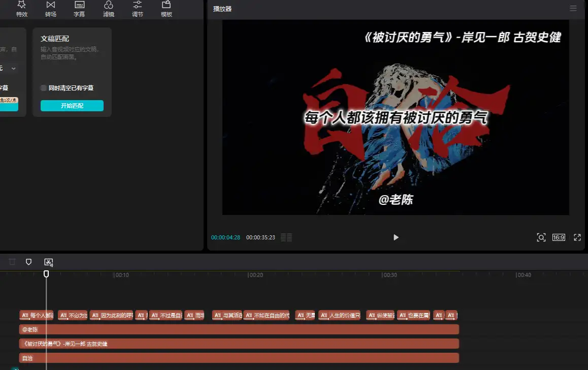
Task: Open the 滤镜 filters panel
Action: click(108, 9)
